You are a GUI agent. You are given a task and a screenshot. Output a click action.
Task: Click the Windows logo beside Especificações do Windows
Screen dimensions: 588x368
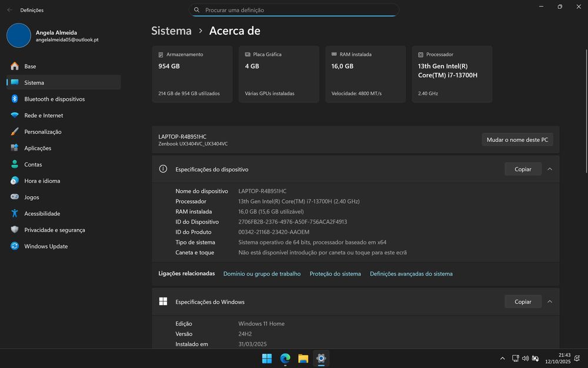[x=163, y=301]
